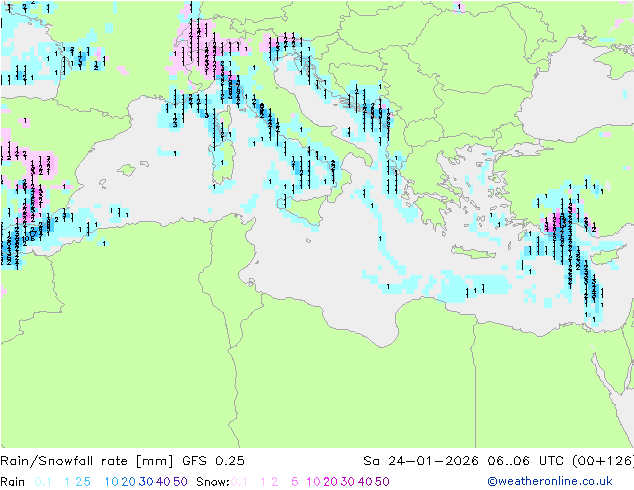Click the "Rain" legend label
634x490 pixels.
[13, 482]
